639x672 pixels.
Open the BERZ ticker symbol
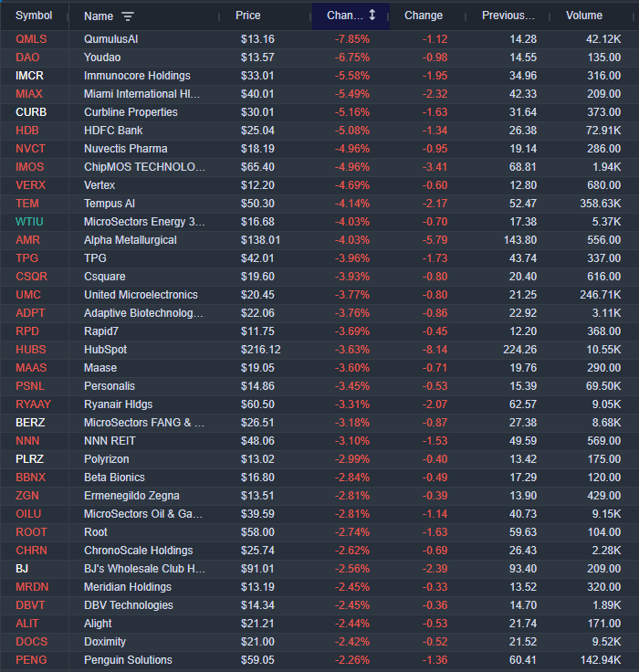pos(30,423)
